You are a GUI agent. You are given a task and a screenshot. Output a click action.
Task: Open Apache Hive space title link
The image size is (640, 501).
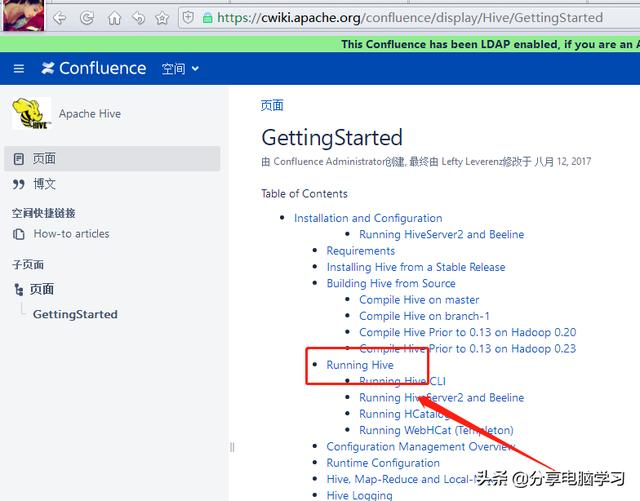[x=90, y=114]
